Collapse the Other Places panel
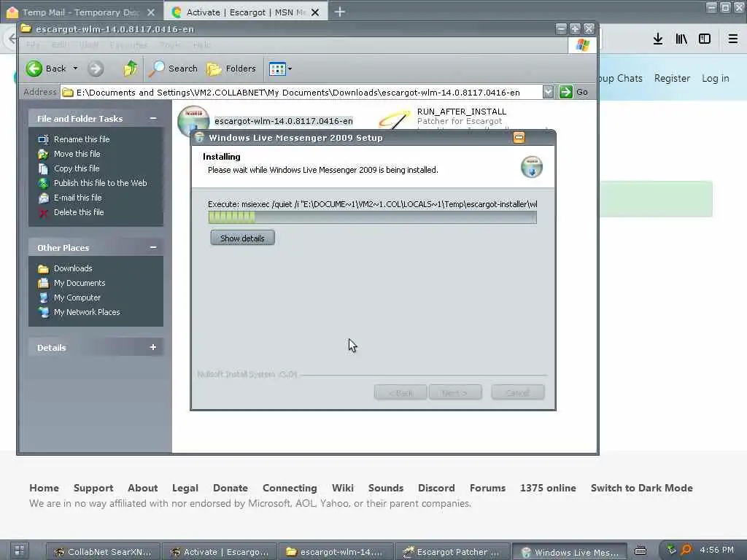 pyautogui.click(x=153, y=247)
